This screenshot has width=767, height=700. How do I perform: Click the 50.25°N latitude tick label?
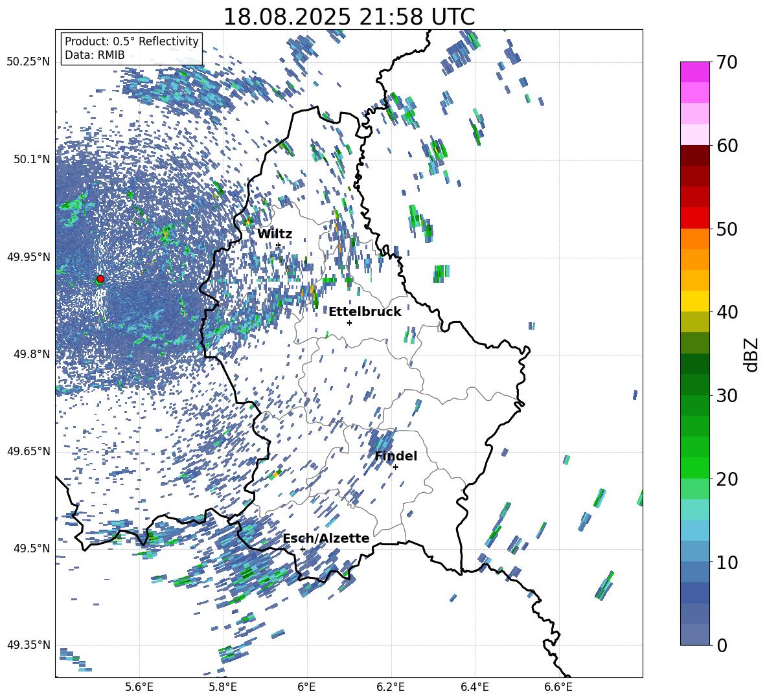tap(29, 62)
